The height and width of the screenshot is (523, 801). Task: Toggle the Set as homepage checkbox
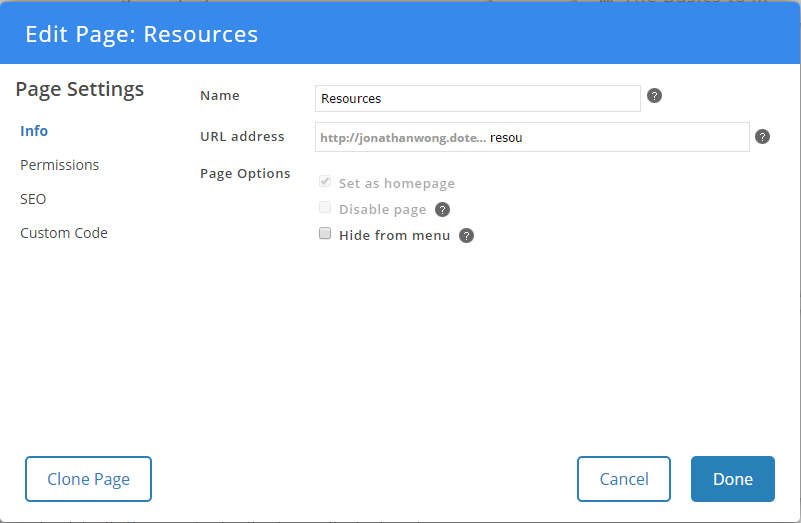point(325,182)
